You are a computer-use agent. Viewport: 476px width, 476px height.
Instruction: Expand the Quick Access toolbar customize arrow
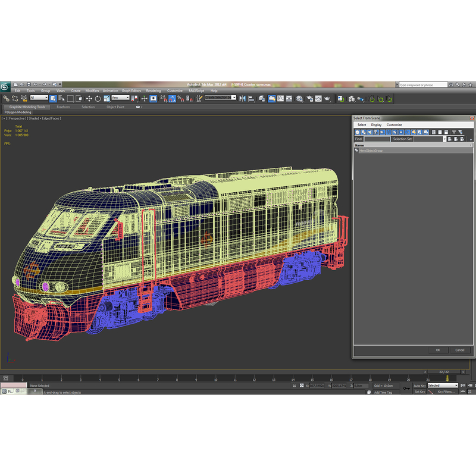click(x=60, y=84)
